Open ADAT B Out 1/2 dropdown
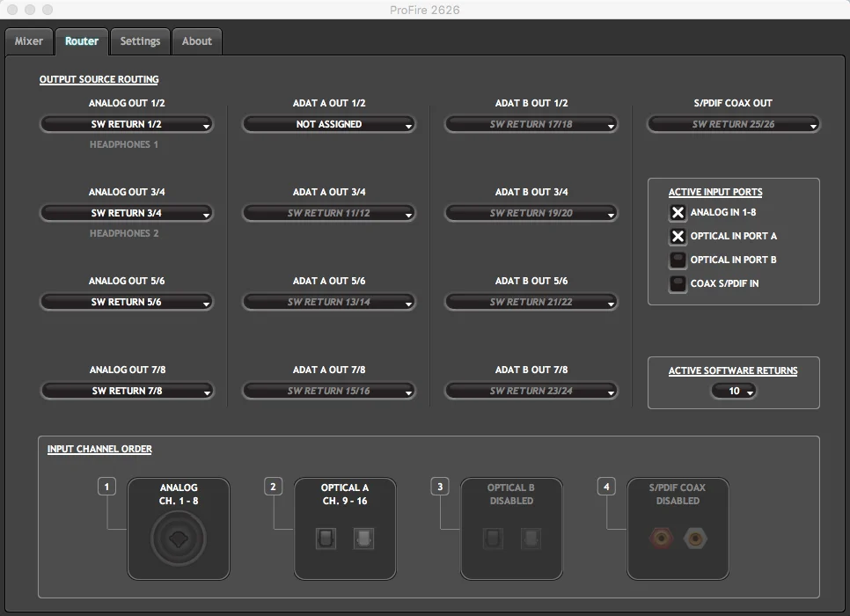The width and height of the screenshot is (850, 616). (x=531, y=124)
